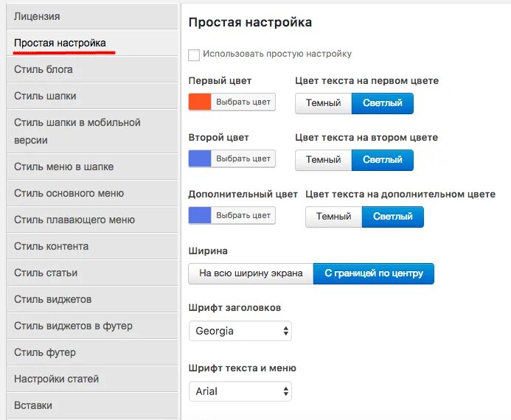This screenshot has height=420, width=511.
Task: Click the Ширина label
Action: click(208, 251)
